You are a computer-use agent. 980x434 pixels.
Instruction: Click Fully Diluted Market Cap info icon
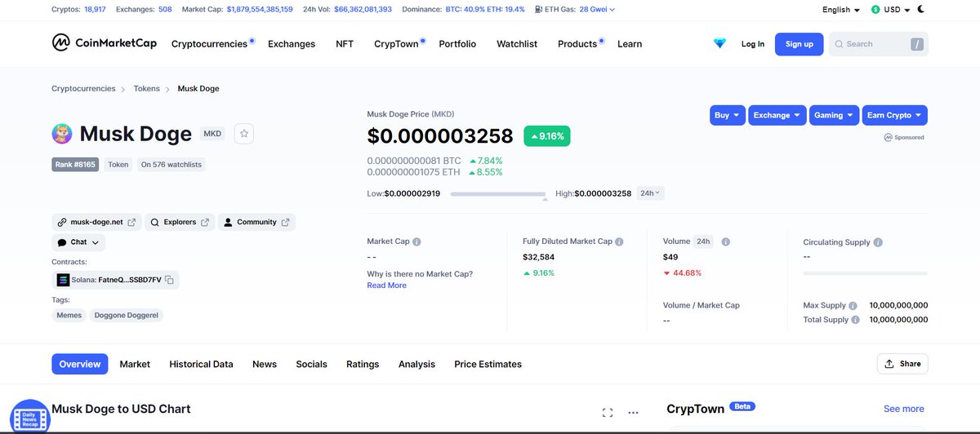[619, 242]
